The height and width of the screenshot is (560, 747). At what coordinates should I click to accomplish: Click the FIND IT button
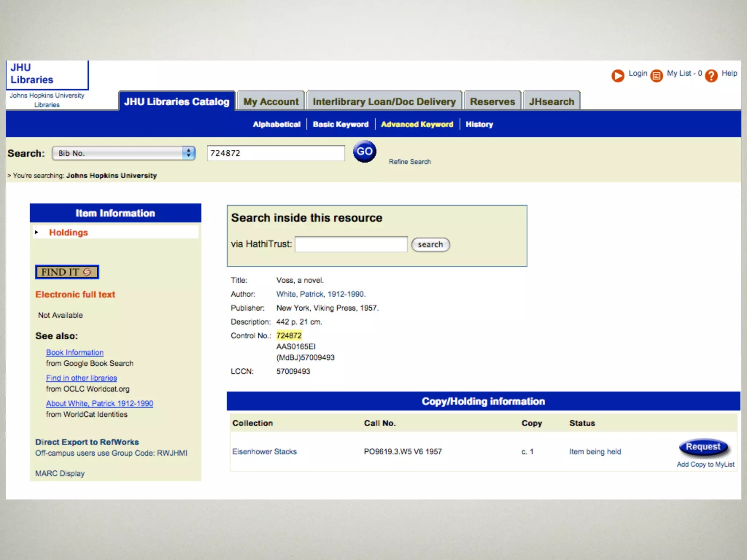pos(67,272)
